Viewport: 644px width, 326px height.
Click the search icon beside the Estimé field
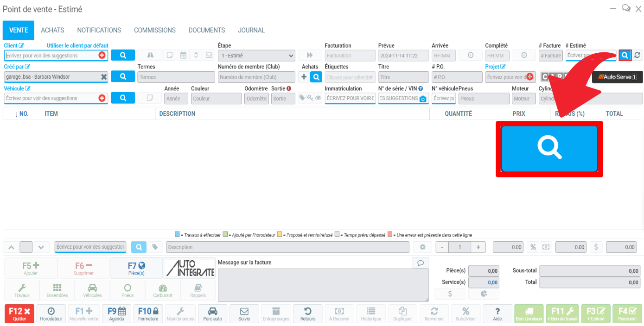click(x=625, y=56)
